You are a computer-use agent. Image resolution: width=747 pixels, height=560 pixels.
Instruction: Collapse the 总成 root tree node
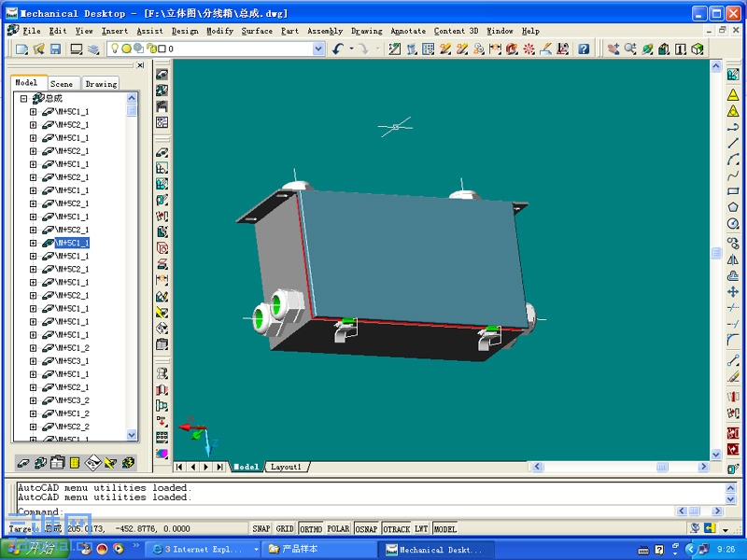(23, 99)
